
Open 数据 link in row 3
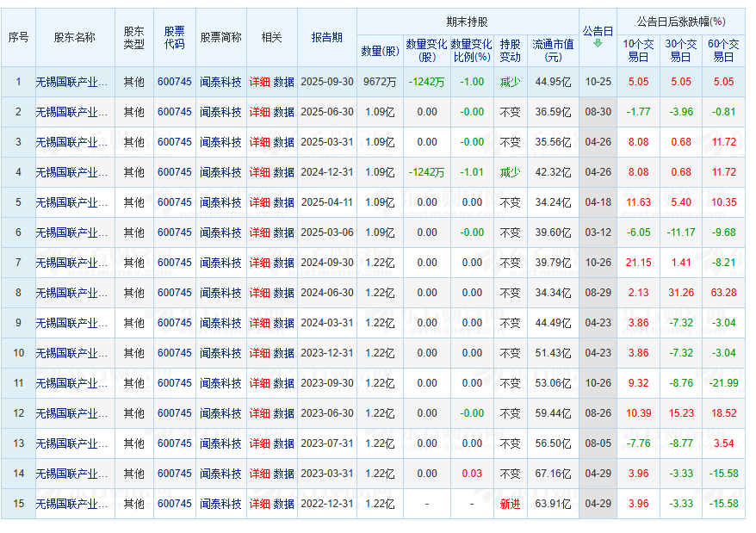point(283,142)
